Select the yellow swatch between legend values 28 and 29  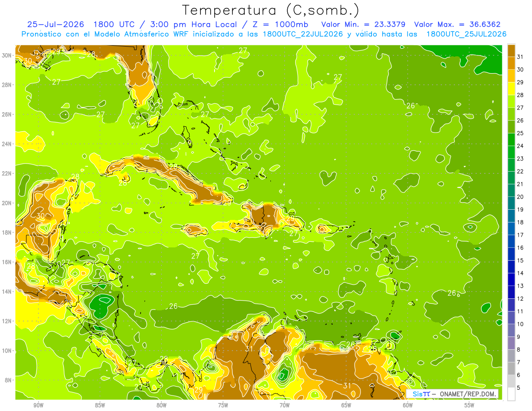(511, 88)
